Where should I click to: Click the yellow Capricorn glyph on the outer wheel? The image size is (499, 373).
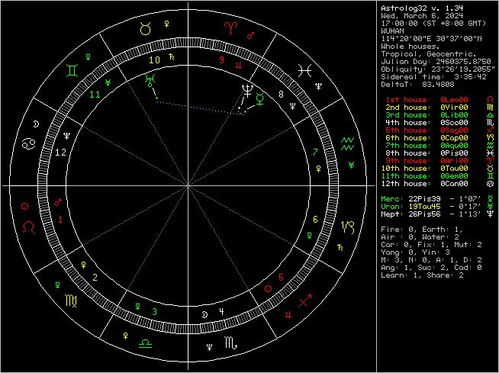348,227
